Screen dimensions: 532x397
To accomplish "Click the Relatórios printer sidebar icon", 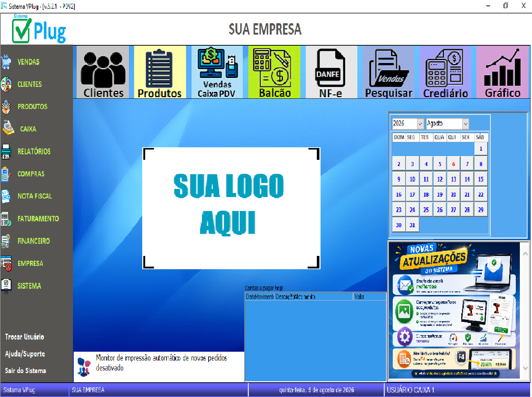I will click(6, 151).
